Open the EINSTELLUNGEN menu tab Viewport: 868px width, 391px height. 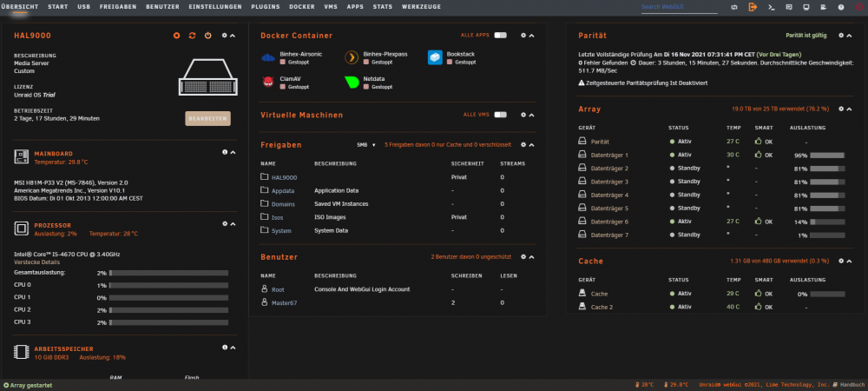click(x=215, y=7)
